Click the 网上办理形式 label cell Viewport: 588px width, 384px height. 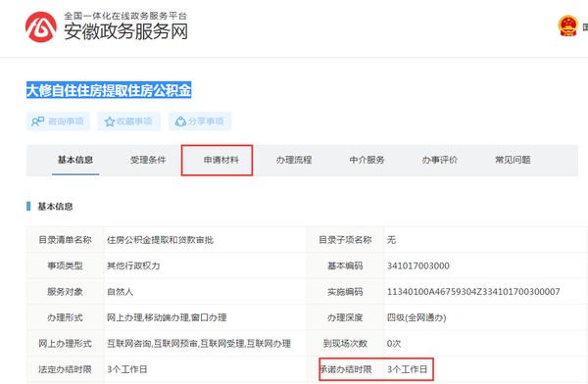pyautogui.click(x=66, y=344)
